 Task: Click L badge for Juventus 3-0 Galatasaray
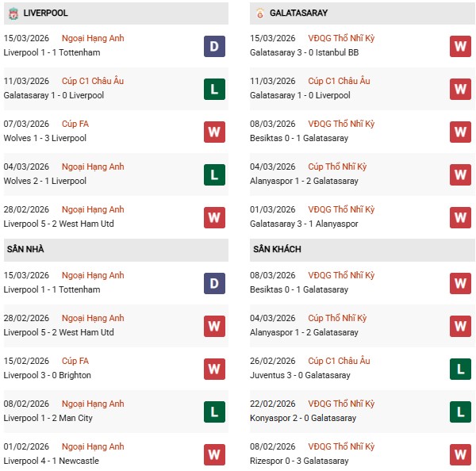(460, 368)
